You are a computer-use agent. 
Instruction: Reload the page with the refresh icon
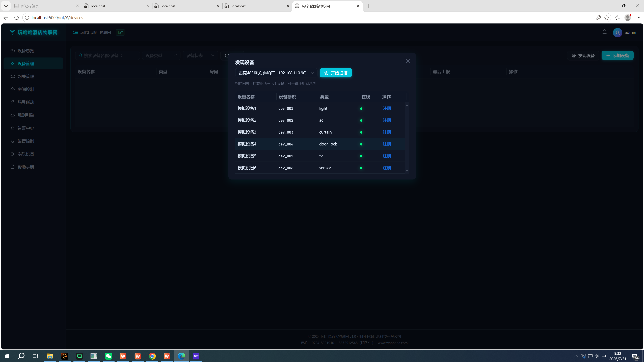(x=16, y=17)
